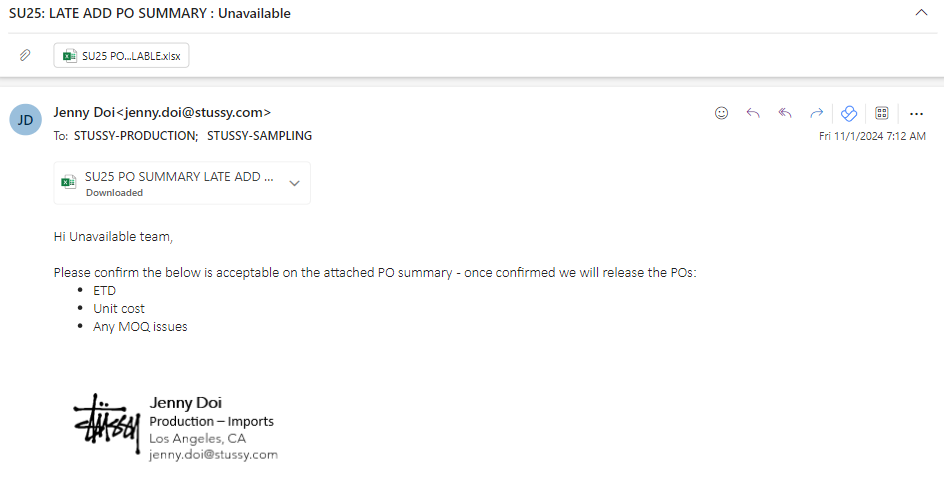Click the apps grid icon
Screen dimensions: 944x480
[881, 113]
